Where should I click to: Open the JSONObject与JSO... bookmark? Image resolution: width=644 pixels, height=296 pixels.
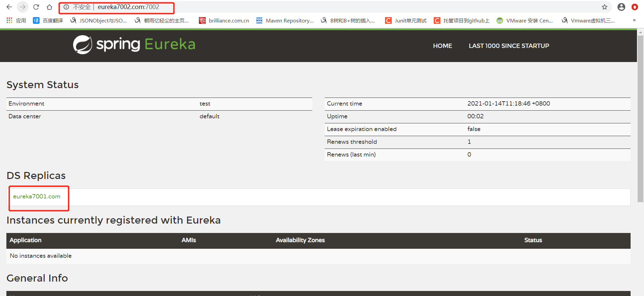click(99, 20)
